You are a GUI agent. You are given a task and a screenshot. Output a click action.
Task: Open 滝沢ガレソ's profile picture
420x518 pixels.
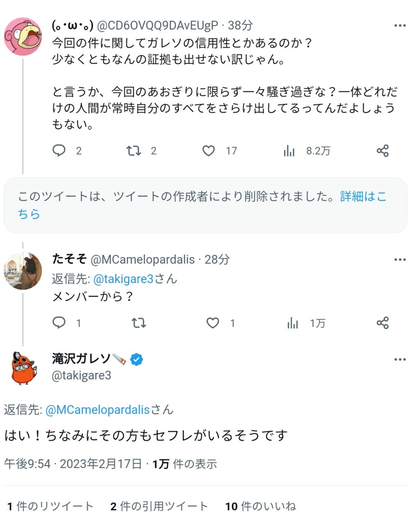tap(23, 368)
